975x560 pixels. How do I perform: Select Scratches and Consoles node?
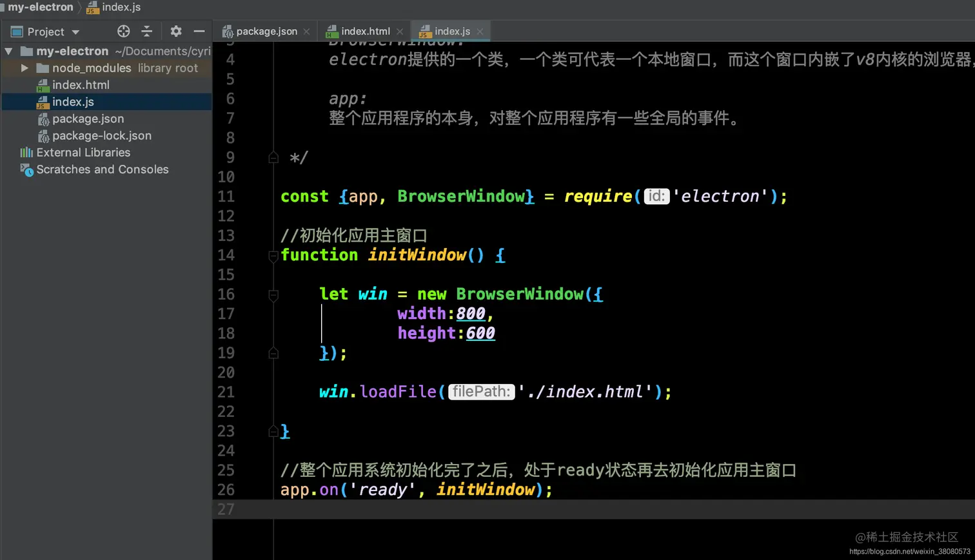tap(103, 169)
